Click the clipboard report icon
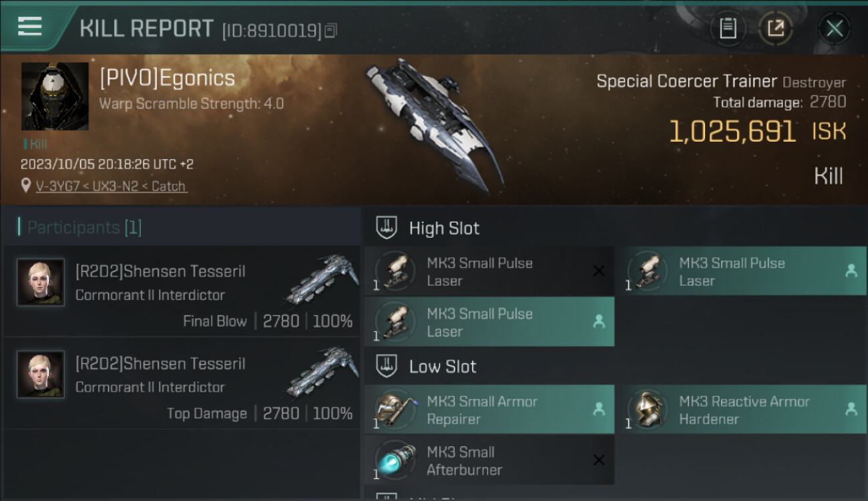Image resolution: width=868 pixels, height=501 pixels. point(728,28)
